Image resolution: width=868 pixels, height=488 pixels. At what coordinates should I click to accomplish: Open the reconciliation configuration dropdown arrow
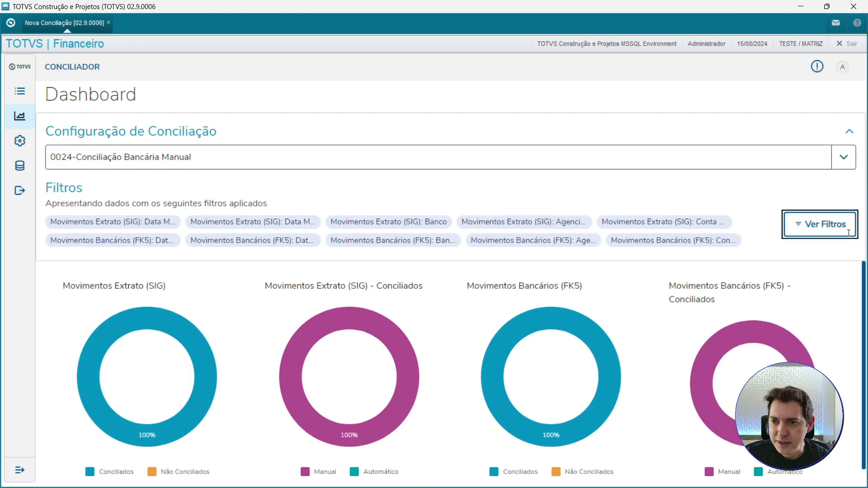tap(844, 157)
